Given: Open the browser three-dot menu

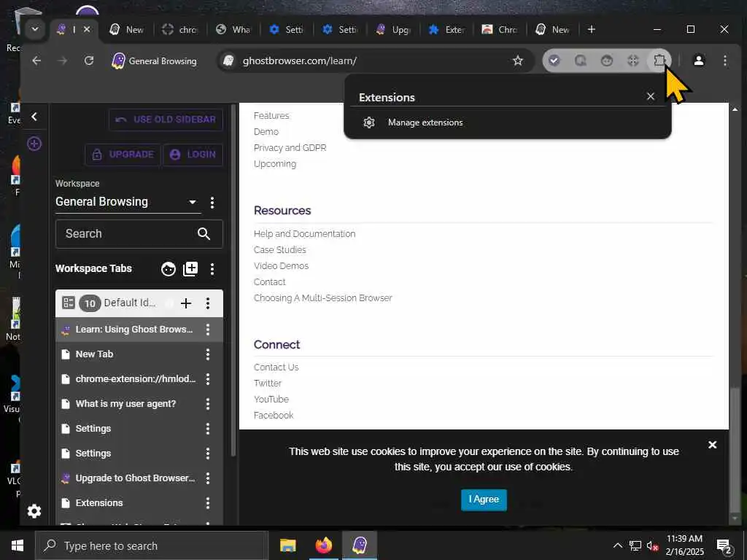Looking at the screenshot, I should [724, 61].
